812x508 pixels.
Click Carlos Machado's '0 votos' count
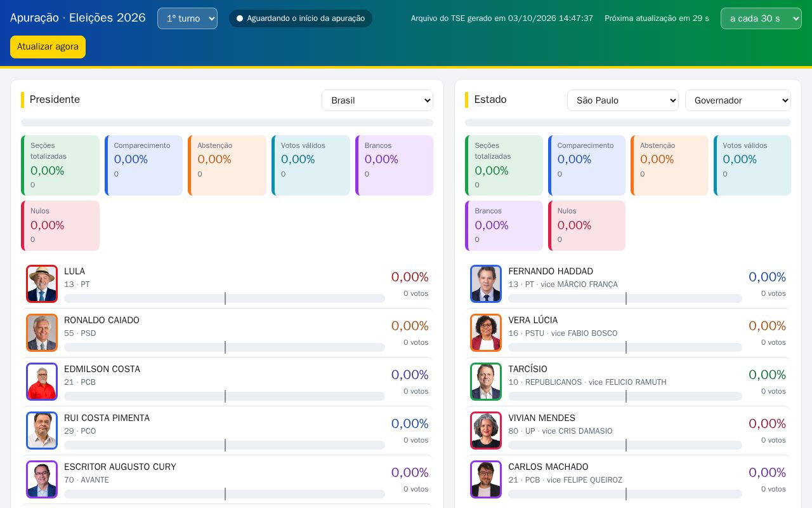tap(773, 489)
